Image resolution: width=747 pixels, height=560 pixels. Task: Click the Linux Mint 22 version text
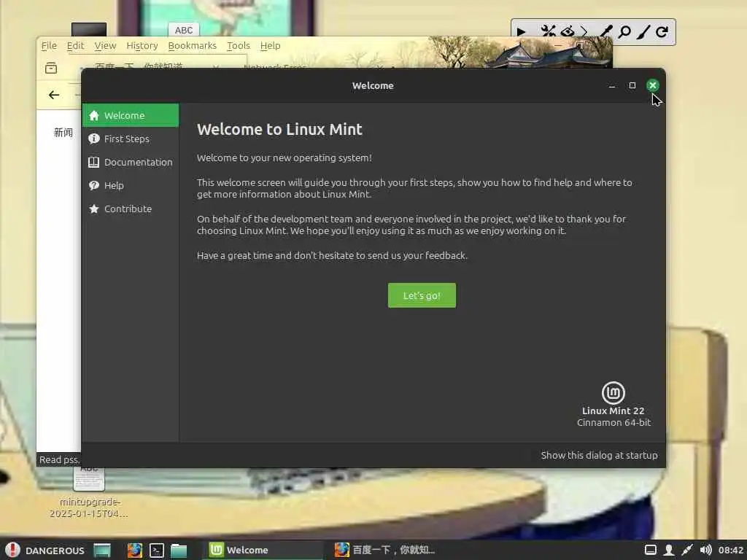point(613,411)
